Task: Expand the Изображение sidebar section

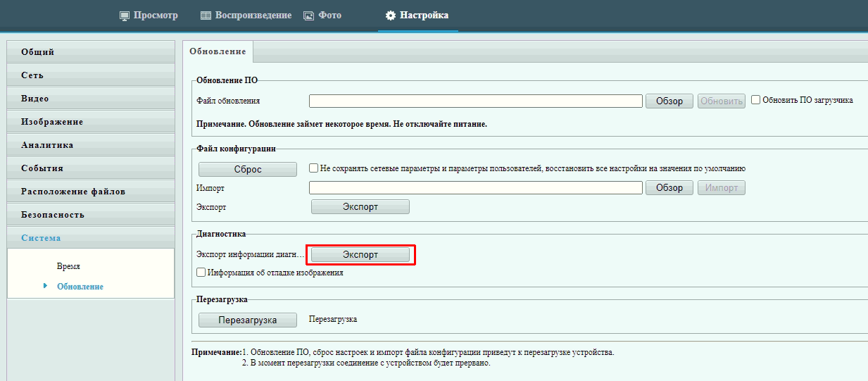Action: [91, 122]
